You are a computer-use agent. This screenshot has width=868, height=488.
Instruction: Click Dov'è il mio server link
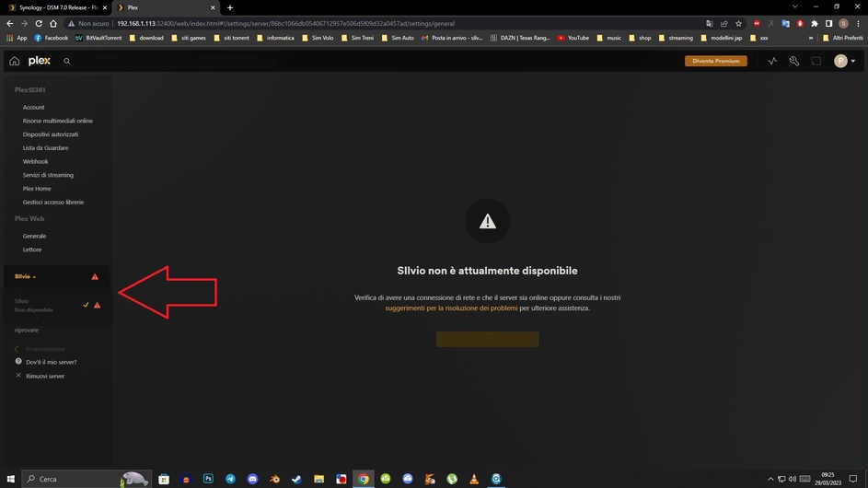(52, 362)
